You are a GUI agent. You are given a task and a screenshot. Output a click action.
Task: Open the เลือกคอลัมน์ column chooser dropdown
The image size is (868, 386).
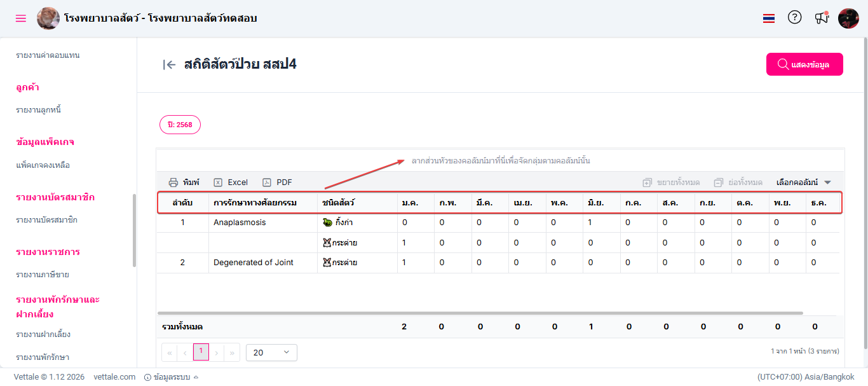pos(804,182)
